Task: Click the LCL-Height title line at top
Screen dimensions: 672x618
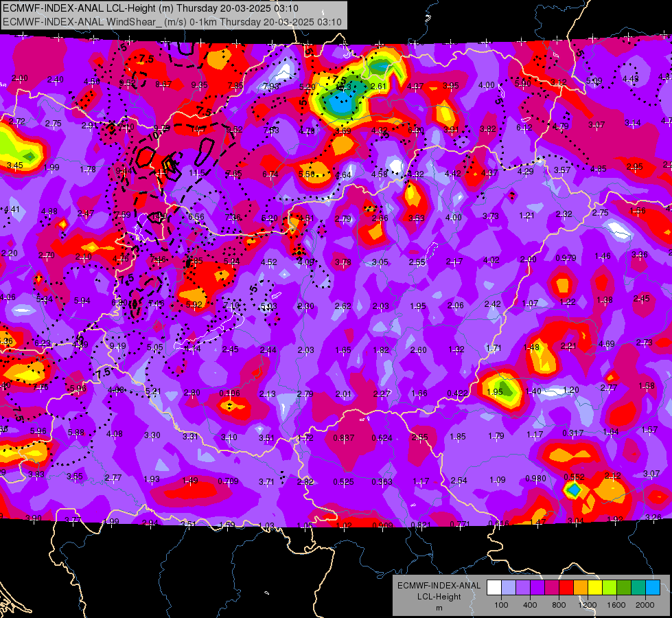Action: click(x=150, y=8)
